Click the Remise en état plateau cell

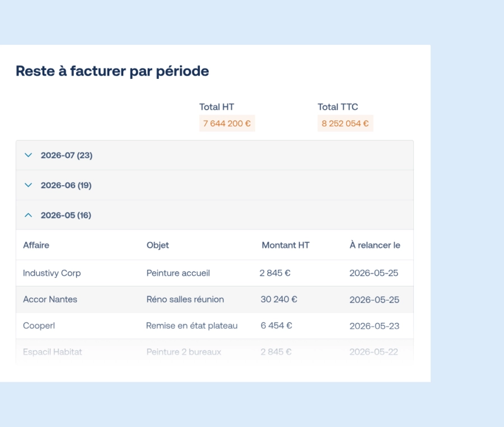pos(192,326)
